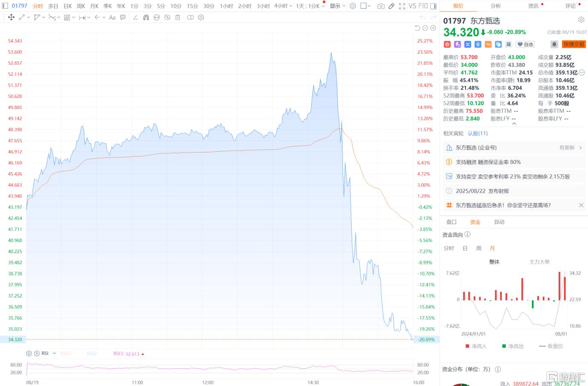588x386 pixels.
Task: Open drawing toolbar settings gear
Action: (201, 17)
